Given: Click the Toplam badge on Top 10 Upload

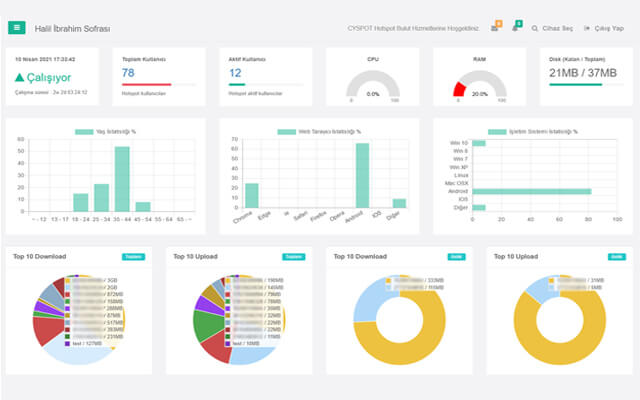Looking at the screenshot, I should point(293,256).
